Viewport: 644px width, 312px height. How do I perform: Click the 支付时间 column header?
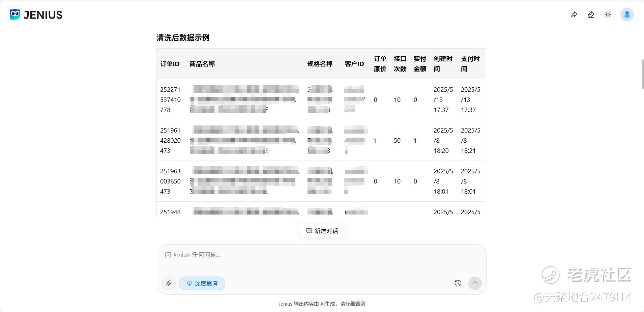[x=470, y=64]
